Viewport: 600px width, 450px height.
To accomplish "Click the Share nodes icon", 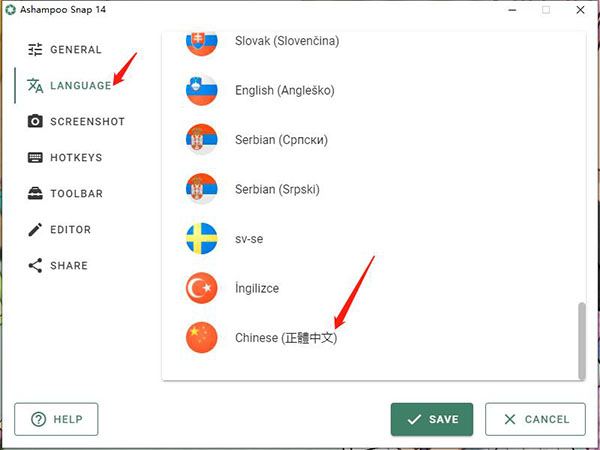I will point(35,266).
